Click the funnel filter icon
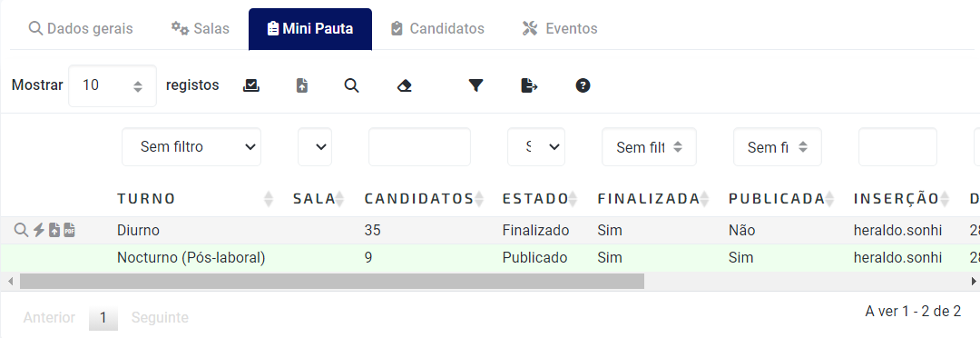The height and width of the screenshot is (338, 980). [476, 85]
